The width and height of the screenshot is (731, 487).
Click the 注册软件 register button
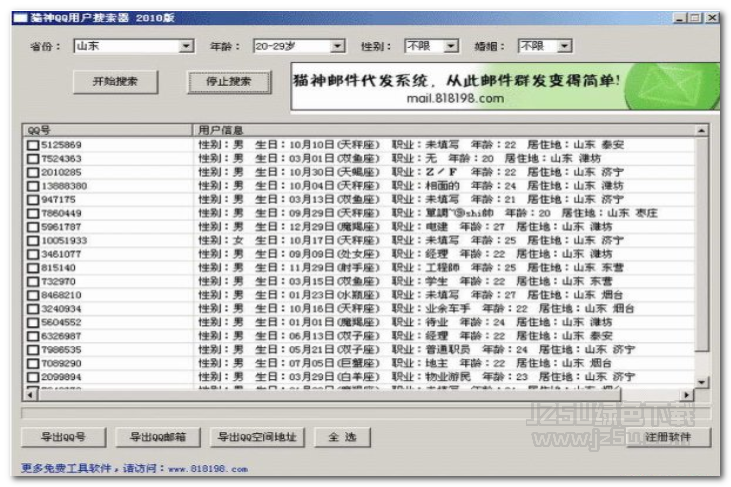tap(668, 437)
